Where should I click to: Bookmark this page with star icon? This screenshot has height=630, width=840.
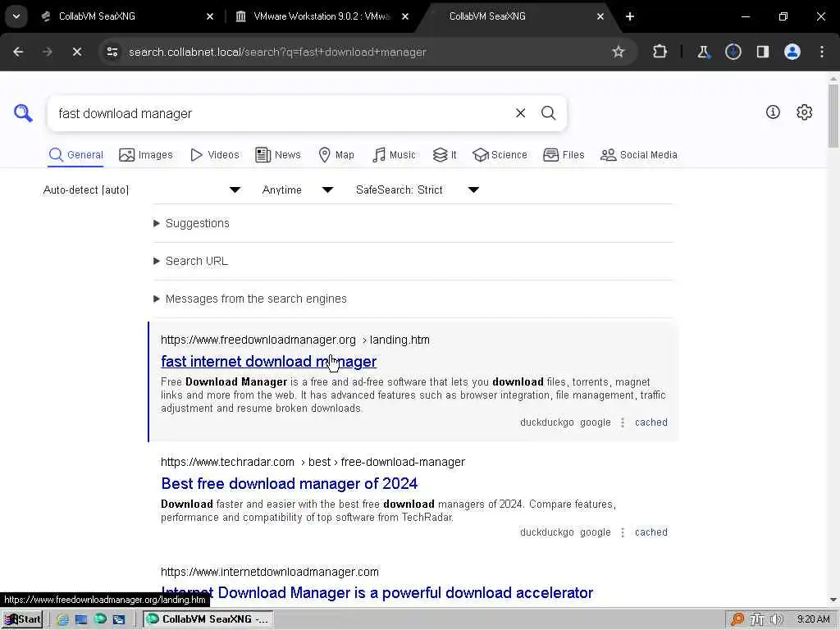tap(619, 52)
